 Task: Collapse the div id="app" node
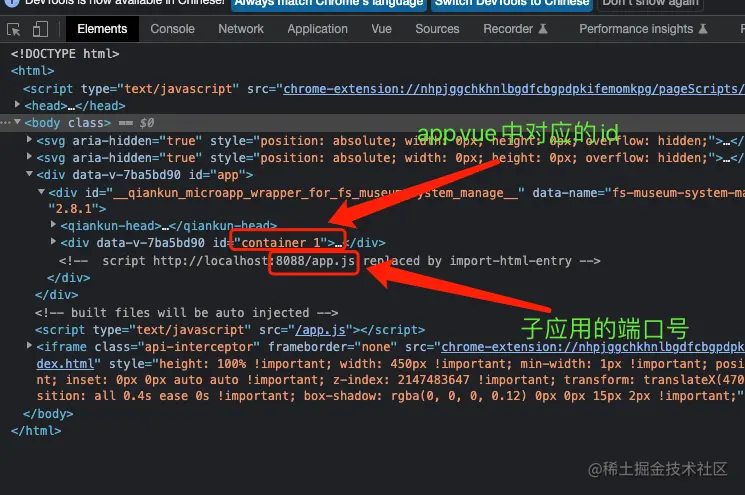[29, 174]
